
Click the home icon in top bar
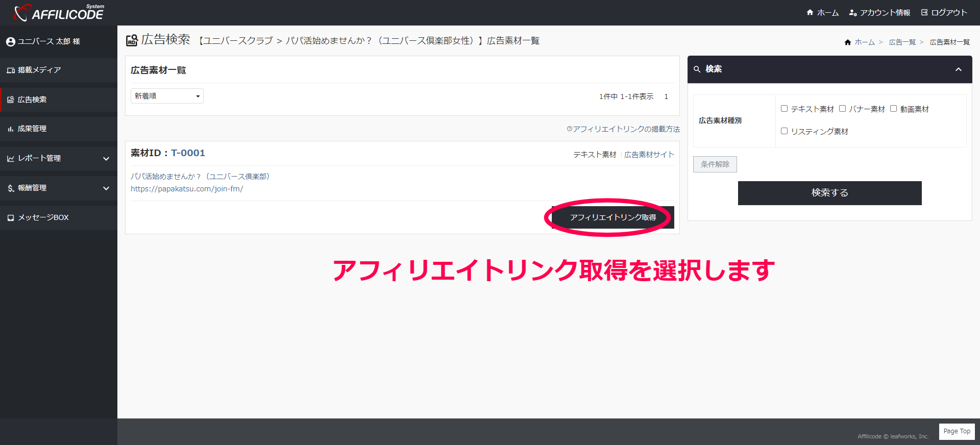810,12
